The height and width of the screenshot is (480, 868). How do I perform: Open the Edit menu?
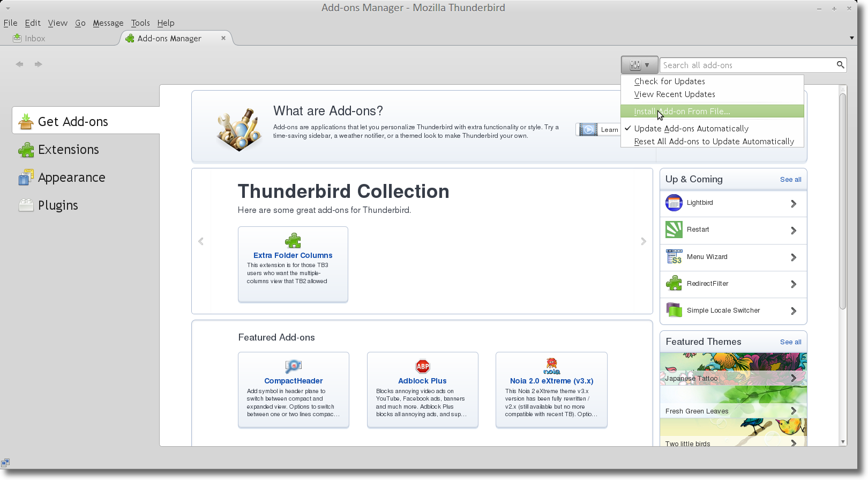(33, 23)
